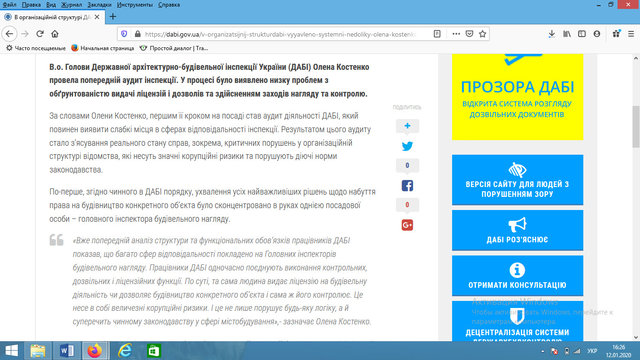This screenshot has height=360, width=640.
Task: Open page actions three-dots menu
Action: (x=456, y=34)
